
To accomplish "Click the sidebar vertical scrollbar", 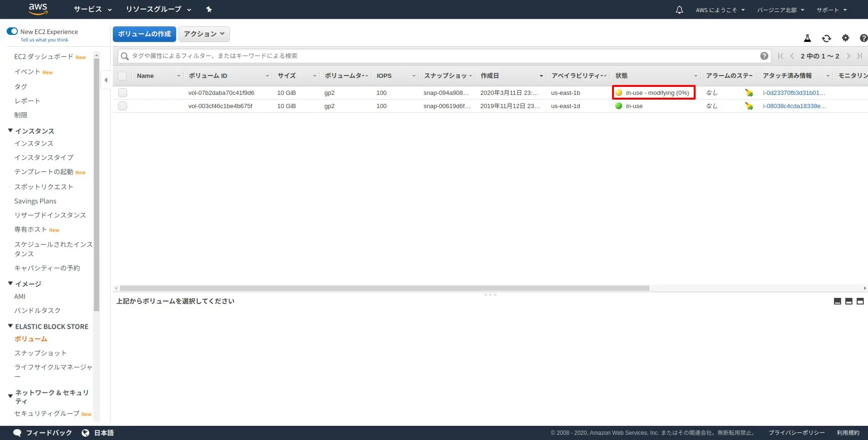I will tap(96, 184).
